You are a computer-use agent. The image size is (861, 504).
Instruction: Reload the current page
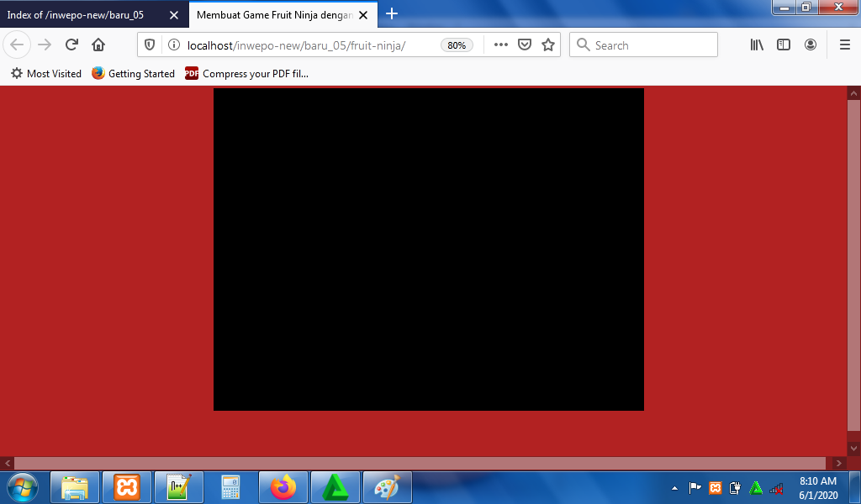pyautogui.click(x=71, y=45)
